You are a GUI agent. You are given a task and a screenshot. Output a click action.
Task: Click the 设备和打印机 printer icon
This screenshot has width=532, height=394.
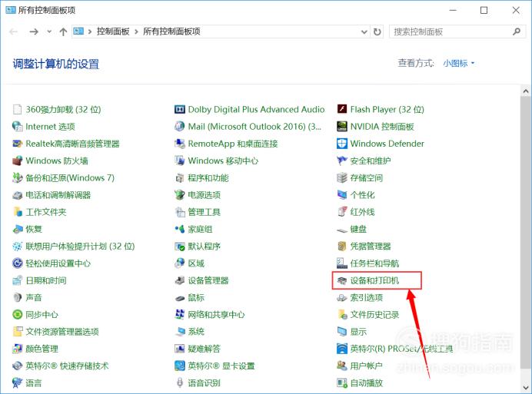point(342,281)
